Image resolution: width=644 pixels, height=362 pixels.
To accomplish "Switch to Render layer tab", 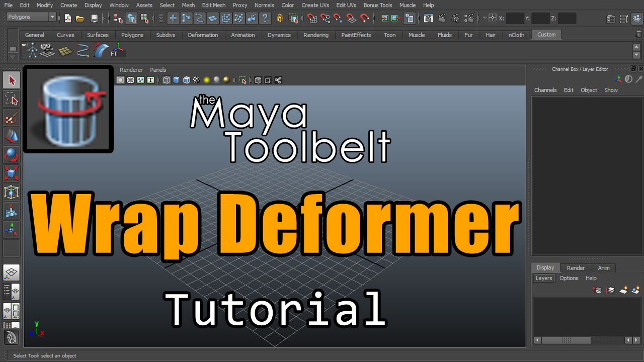I will [x=576, y=268].
